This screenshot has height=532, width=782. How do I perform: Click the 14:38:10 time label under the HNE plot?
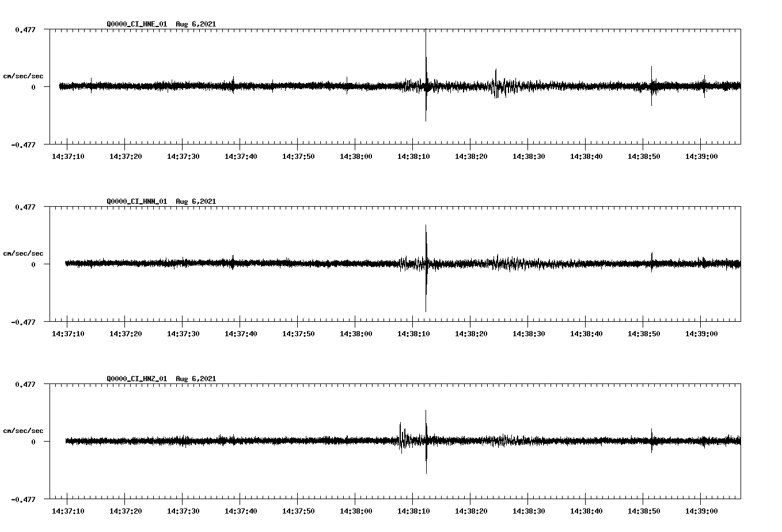[413, 157]
